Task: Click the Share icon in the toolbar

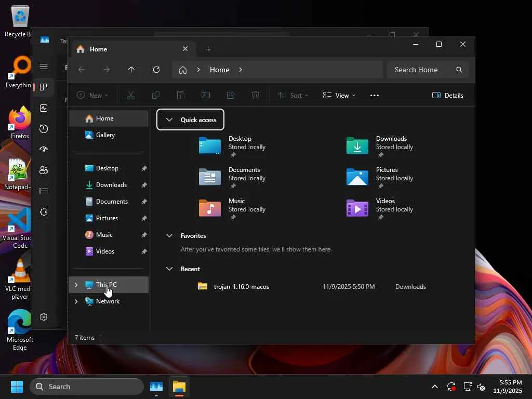Action: pos(231,96)
